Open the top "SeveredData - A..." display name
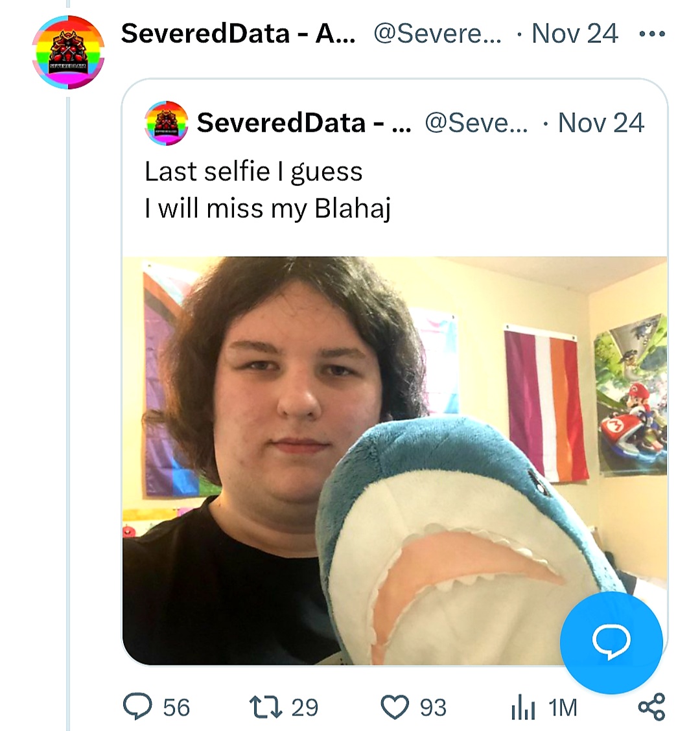This screenshot has width=700, height=731. 238,34
